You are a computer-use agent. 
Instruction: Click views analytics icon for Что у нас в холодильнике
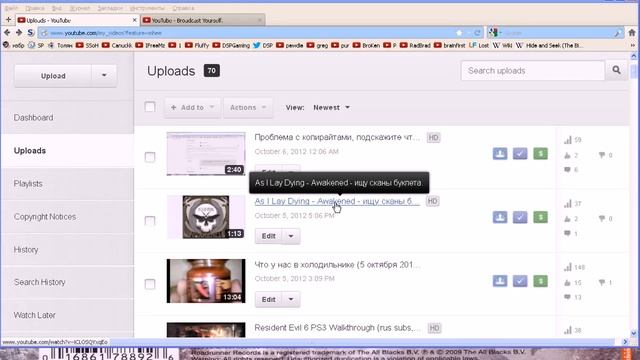pyautogui.click(x=568, y=267)
